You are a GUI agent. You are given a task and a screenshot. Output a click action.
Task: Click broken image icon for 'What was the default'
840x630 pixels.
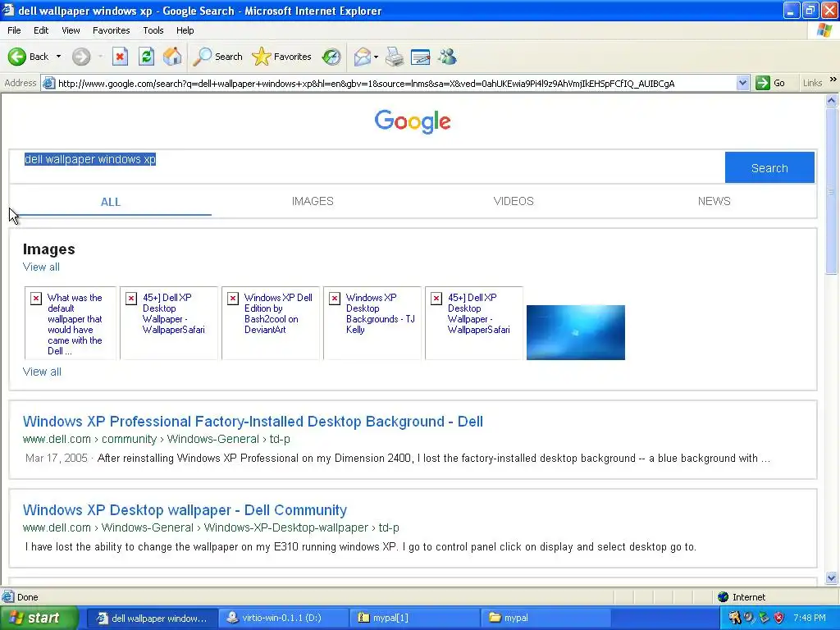[36, 299]
